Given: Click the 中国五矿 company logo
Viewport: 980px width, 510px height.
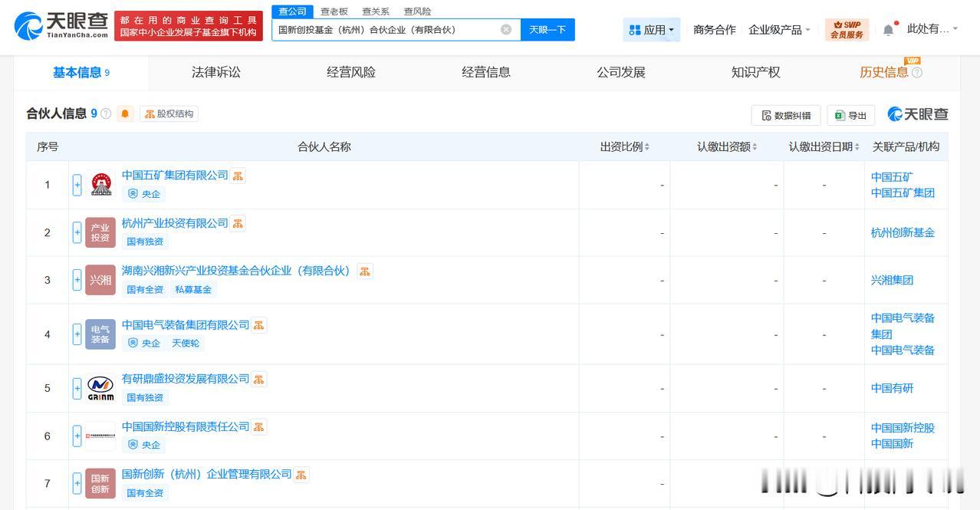Looking at the screenshot, I should coord(100,185).
